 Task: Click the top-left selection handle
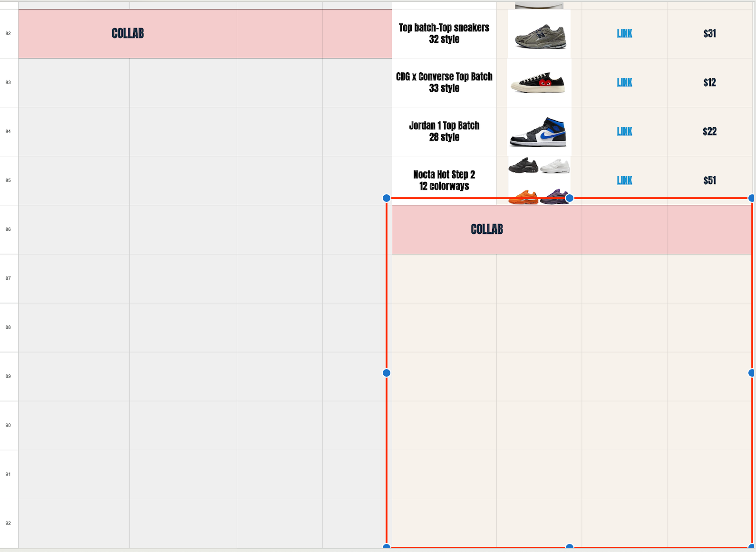point(387,198)
